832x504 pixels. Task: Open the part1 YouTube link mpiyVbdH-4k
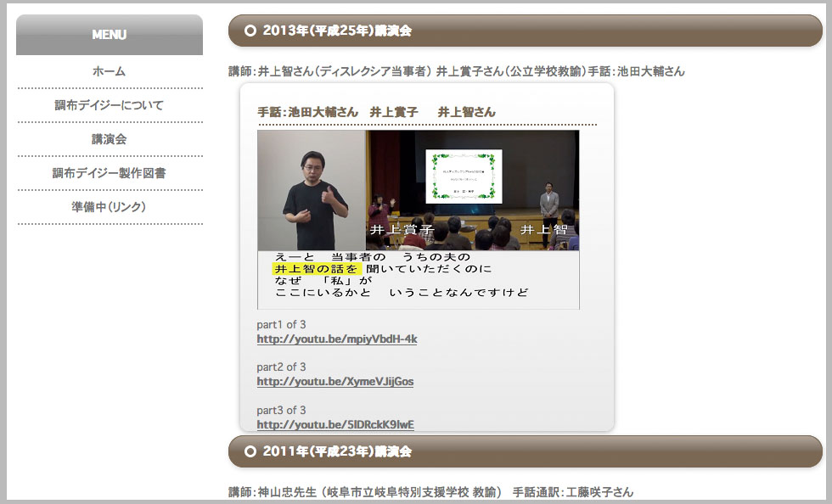(337, 339)
